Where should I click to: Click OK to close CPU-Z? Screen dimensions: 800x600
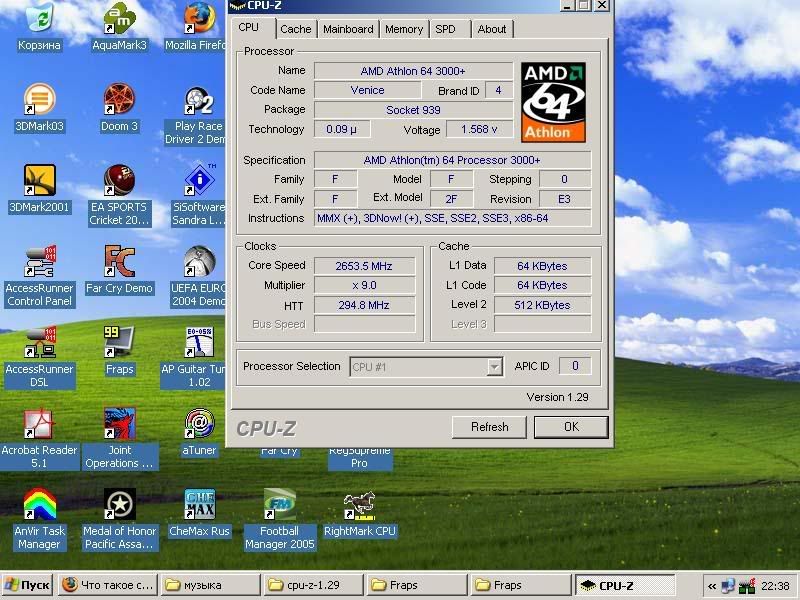pyautogui.click(x=571, y=427)
